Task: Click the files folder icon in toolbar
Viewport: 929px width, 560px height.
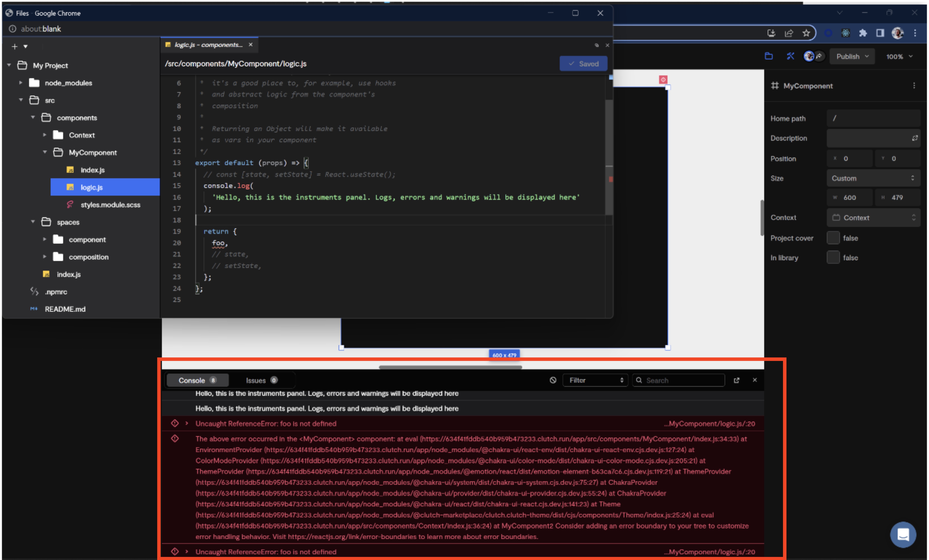Action: tap(768, 56)
